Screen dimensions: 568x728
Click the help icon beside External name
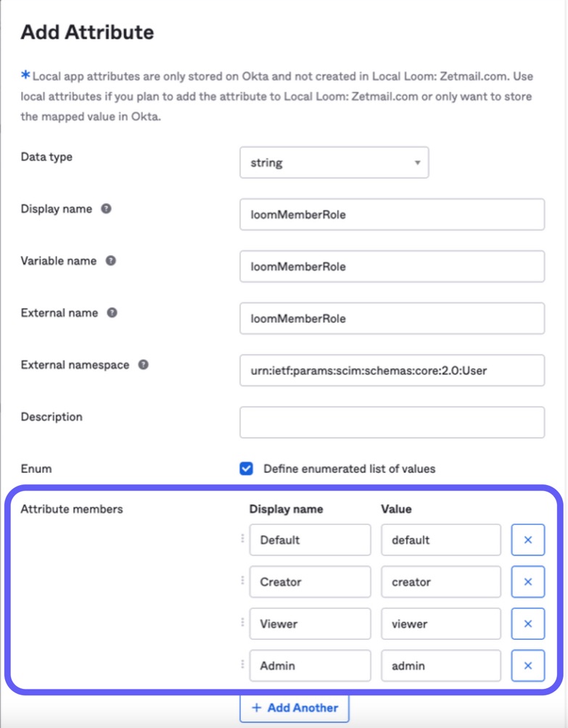click(x=112, y=313)
